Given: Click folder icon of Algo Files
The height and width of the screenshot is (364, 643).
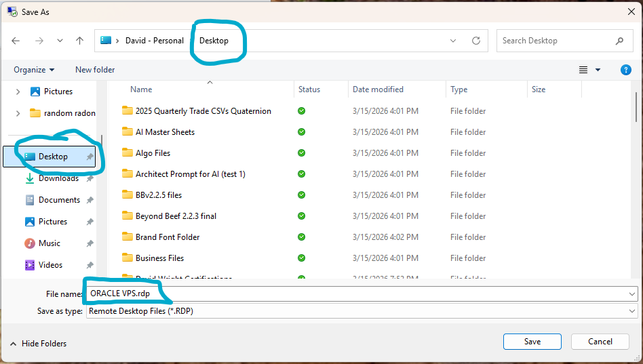Looking at the screenshot, I should click(128, 153).
